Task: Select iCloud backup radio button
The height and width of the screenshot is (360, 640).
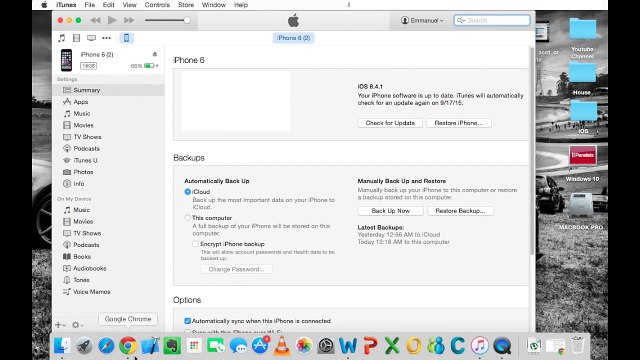Action: pos(188,192)
